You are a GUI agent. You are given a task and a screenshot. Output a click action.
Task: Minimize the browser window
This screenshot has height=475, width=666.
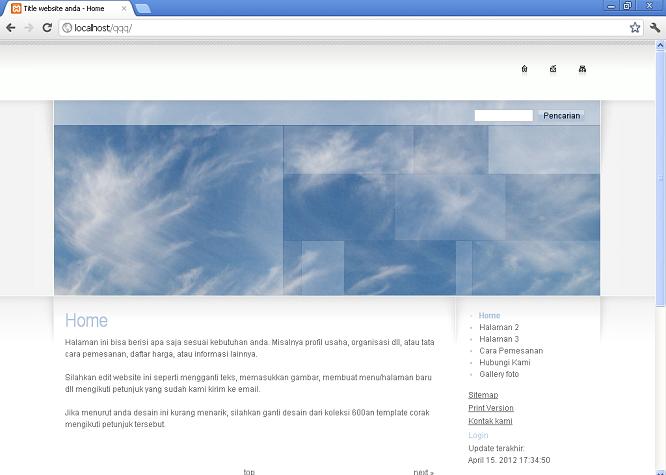click(x=611, y=6)
